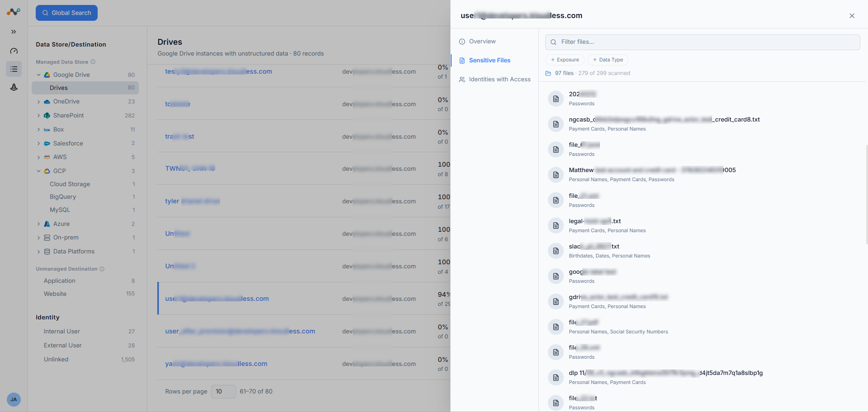Click the Azure icon
868x412 pixels.
click(x=47, y=224)
